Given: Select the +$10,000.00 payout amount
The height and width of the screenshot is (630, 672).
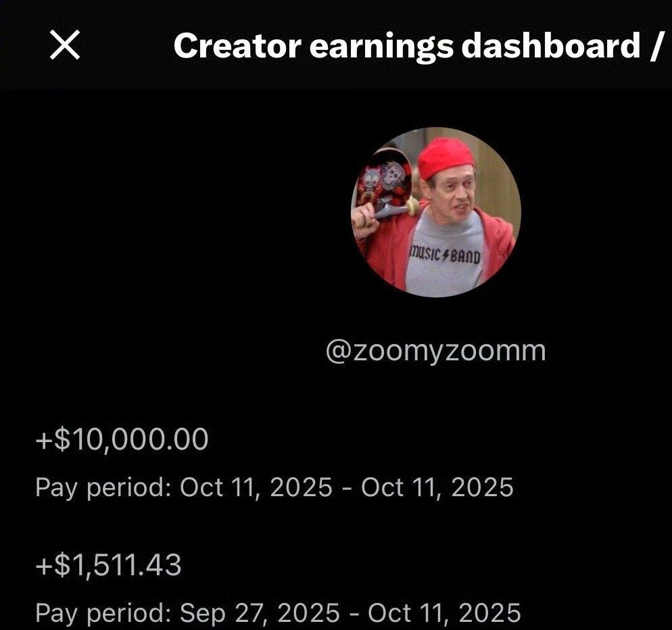Looking at the screenshot, I should tap(122, 439).
